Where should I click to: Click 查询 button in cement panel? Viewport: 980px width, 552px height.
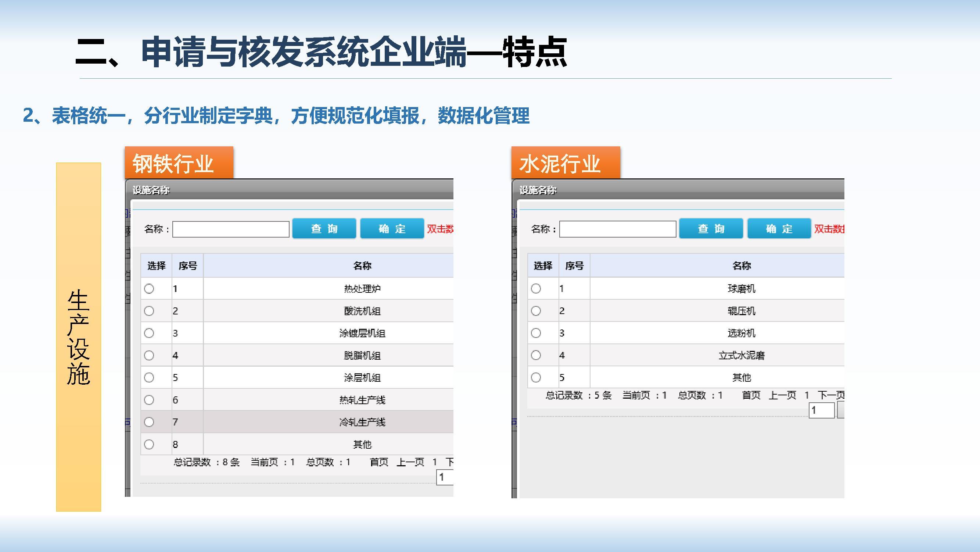click(711, 228)
